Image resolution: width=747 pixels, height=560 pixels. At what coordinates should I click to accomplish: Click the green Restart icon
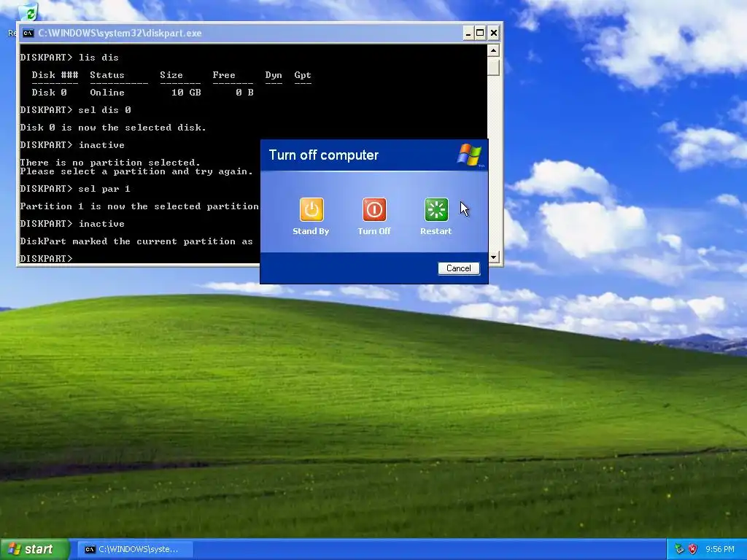(436, 209)
